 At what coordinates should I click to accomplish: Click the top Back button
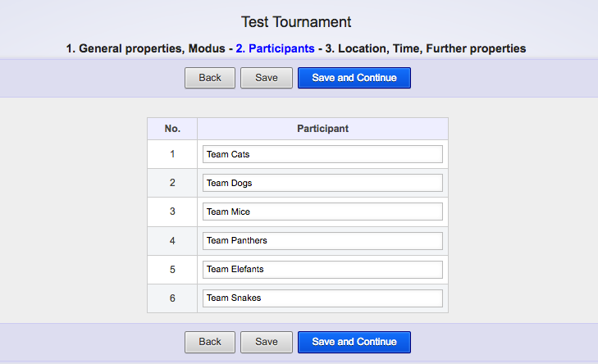pos(210,78)
